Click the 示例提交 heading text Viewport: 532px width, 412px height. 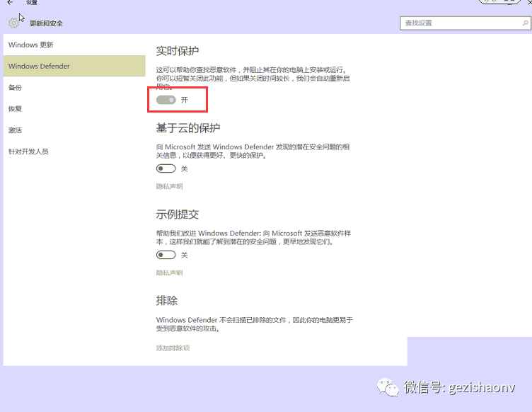tap(178, 214)
